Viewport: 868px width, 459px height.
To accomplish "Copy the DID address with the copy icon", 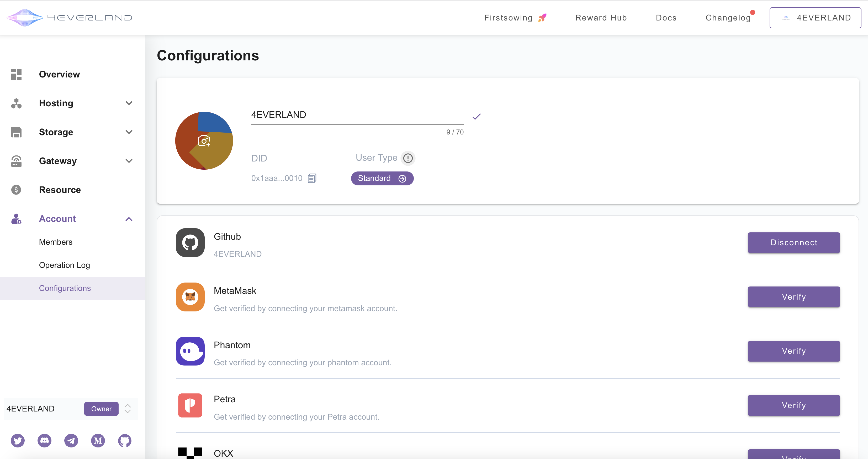I will 312,178.
